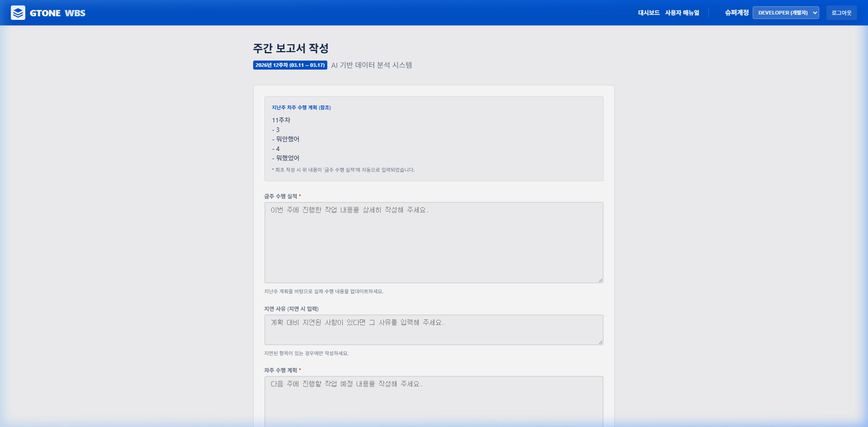Expand the DEVELOPER (개발자) role dropdown
The width and height of the screenshot is (868, 427).
coord(786,13)
